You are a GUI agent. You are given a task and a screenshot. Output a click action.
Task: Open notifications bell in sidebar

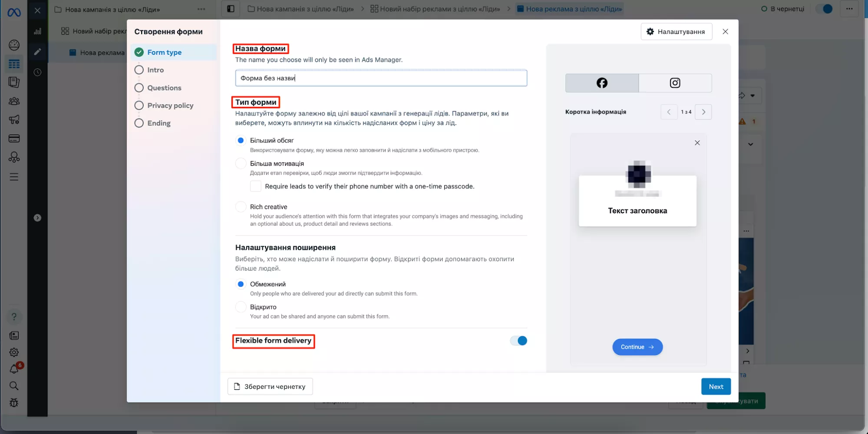[14, 369]
